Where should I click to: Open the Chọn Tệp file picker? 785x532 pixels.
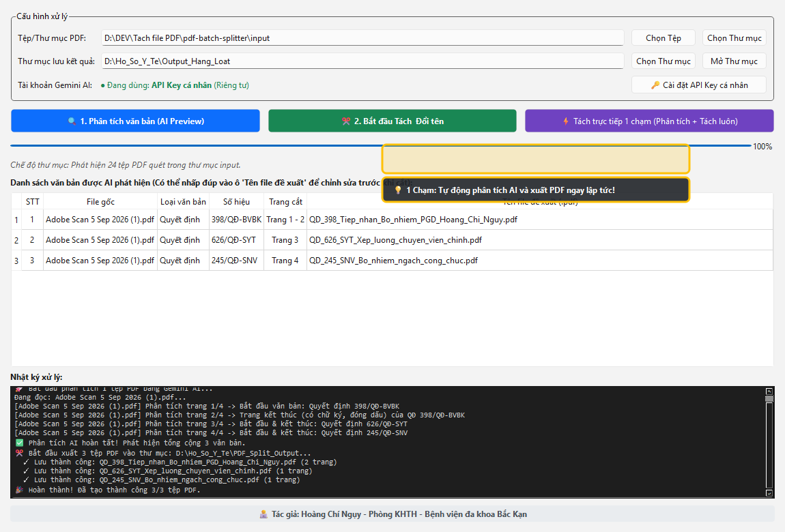point(663,38)
